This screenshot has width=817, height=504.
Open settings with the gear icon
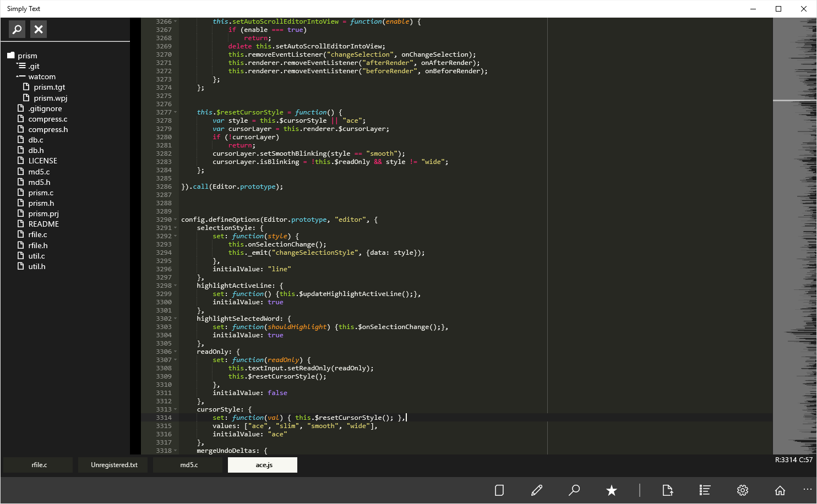(743, 490)
